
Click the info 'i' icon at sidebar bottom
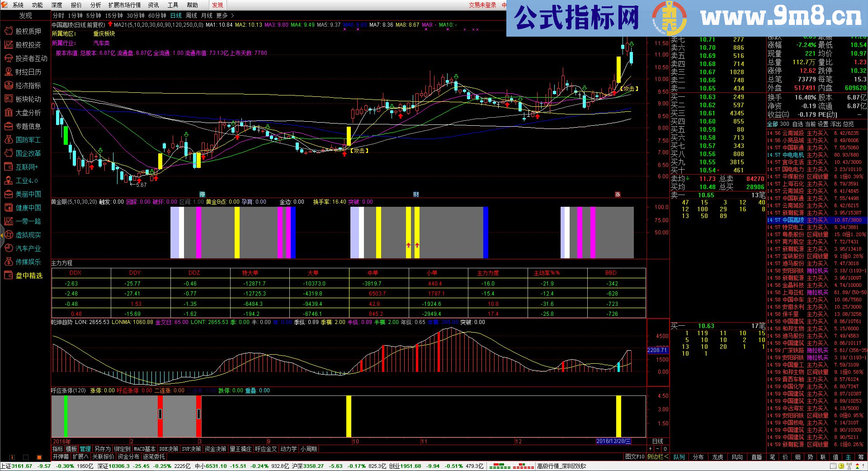(x=12, y=457)
